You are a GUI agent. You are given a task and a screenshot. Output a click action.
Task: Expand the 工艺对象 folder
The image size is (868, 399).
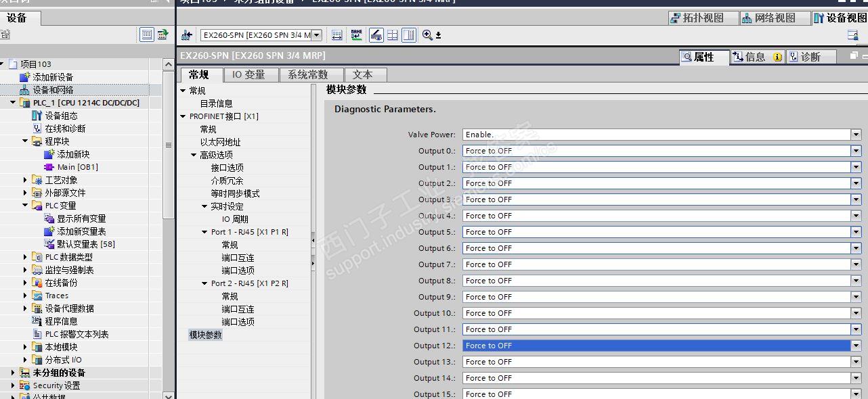(x=26, y=180)
